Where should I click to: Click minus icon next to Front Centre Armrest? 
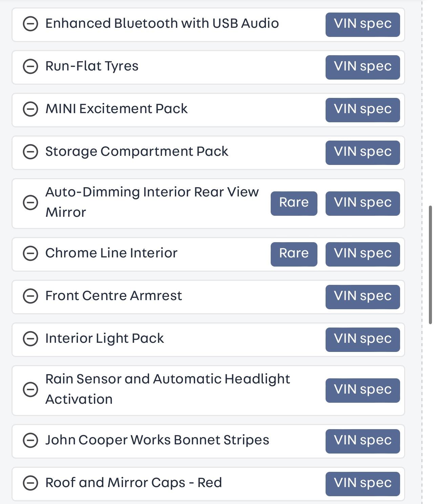click(30, 296)
